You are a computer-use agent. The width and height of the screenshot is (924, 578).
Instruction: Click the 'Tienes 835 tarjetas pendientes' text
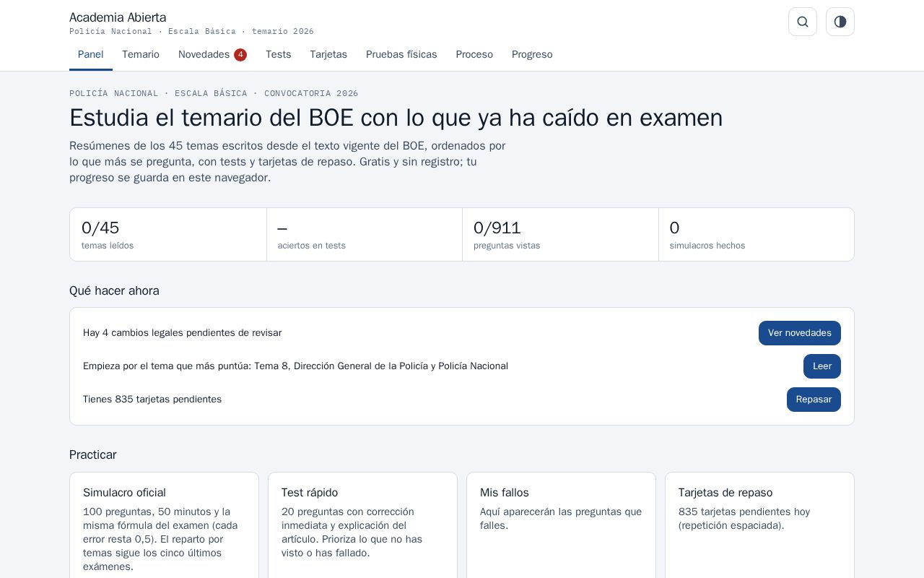point(152,400)
